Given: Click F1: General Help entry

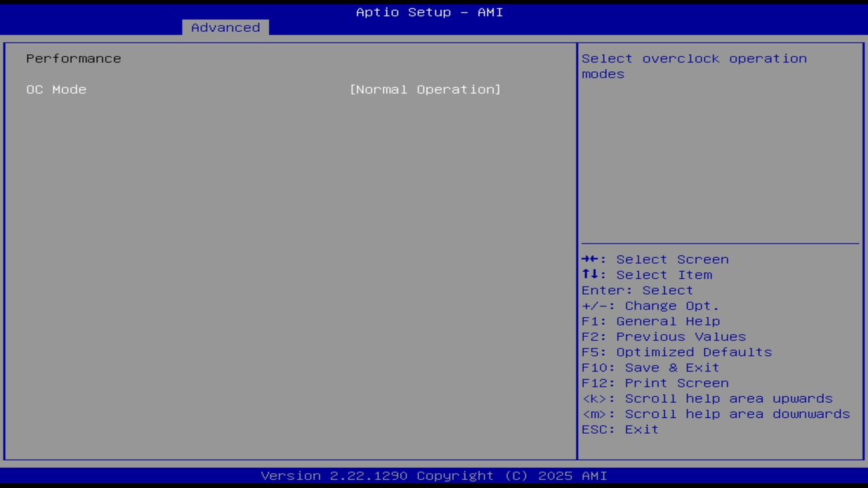Looking at the screenshot, I should tap(650, 321).
